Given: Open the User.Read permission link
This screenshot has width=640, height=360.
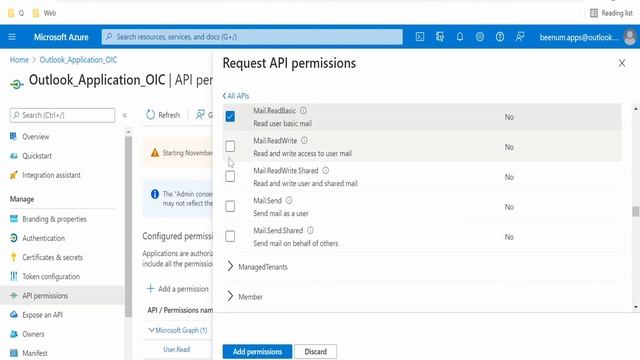Looking at the screenshot, I should point(177,349).
